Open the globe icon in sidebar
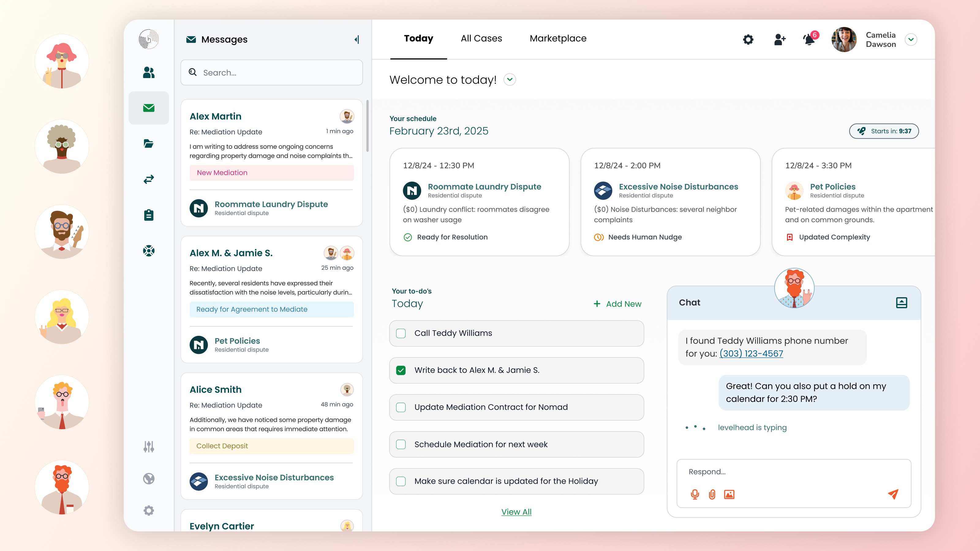Screen dimensions: 980x551 tap(149, 478)
